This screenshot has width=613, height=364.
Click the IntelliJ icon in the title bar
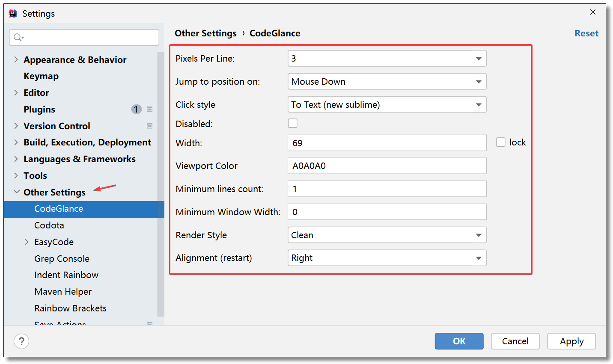tap(13, 13)
